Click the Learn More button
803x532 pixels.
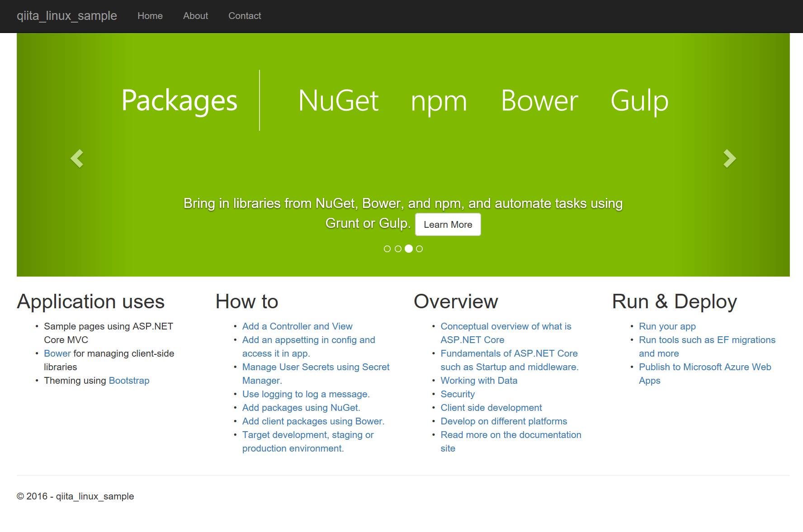click(x=448, y=224)
